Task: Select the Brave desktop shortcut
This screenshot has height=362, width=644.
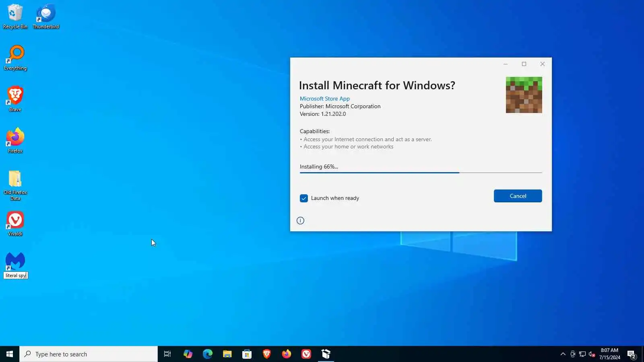Action: pyautogui.click(x=15, y=99)
